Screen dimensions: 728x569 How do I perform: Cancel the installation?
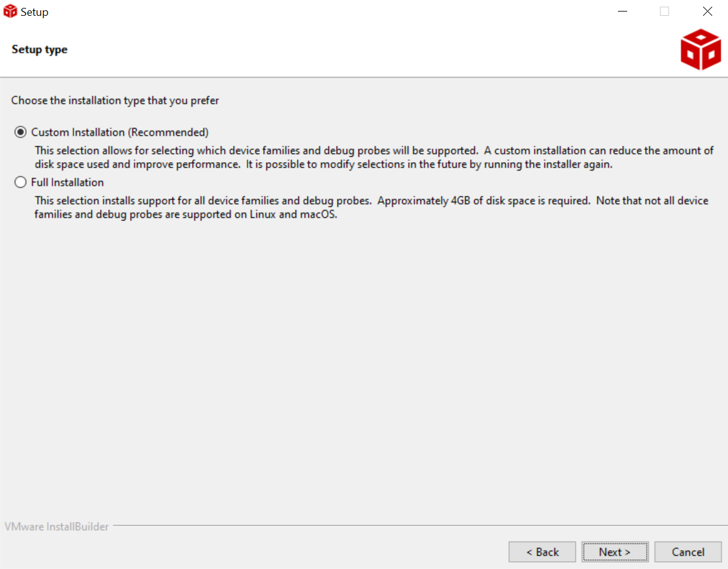688,552
